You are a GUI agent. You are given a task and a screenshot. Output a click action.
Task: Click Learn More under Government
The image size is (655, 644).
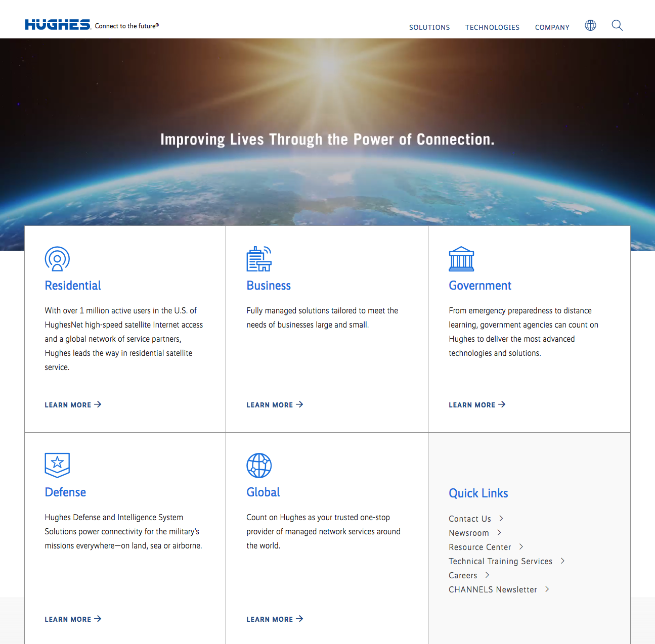[477, 405]
